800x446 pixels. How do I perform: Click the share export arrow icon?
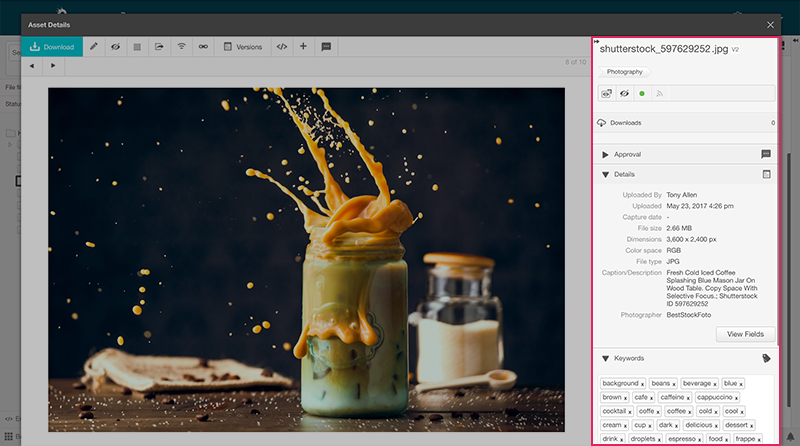[x=159, y=46]
